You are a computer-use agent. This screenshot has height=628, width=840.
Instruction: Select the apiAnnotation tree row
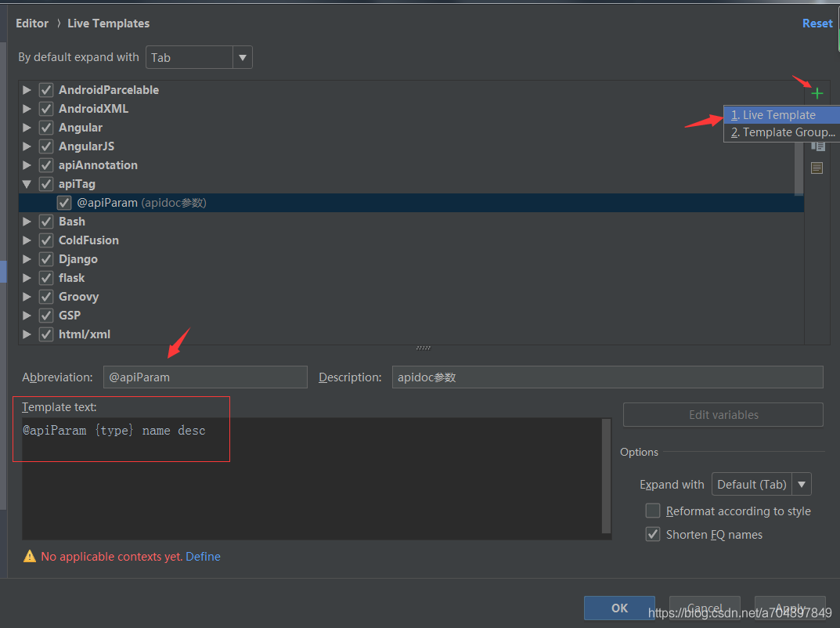pyautogui.click(x=411, y=165)
